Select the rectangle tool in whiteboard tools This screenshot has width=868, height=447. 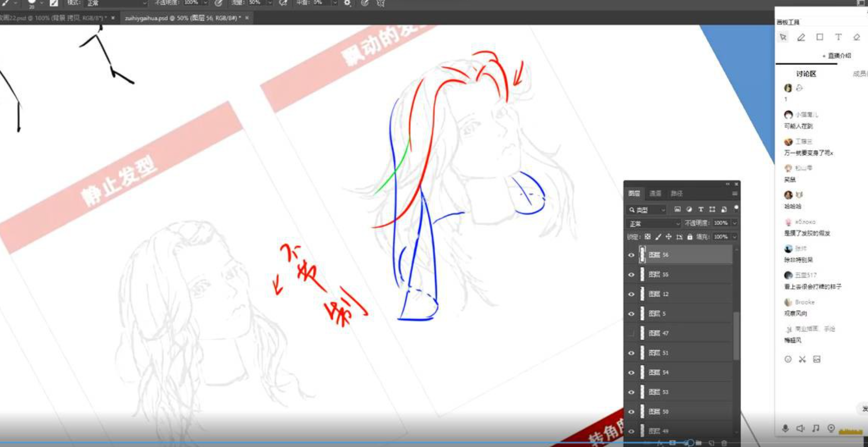820,37
